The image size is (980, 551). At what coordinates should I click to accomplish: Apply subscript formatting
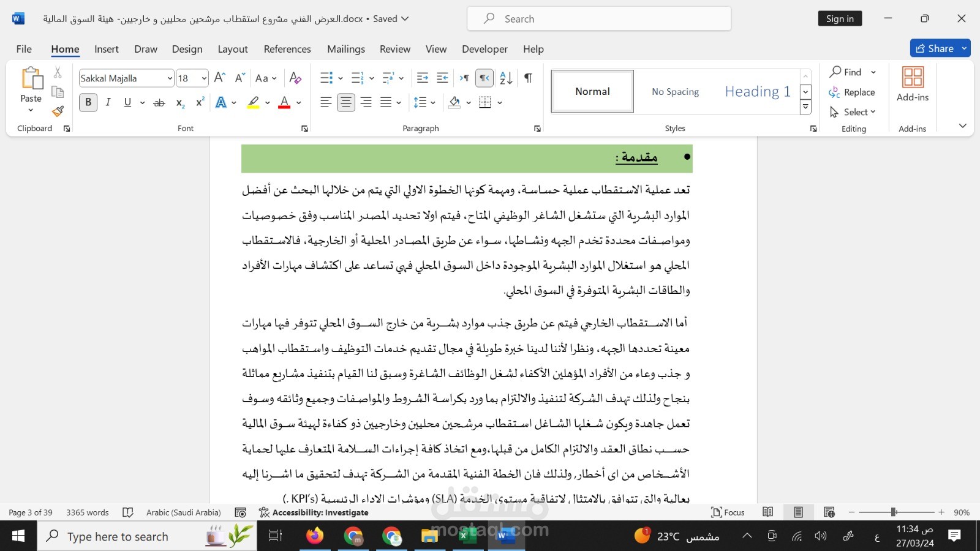tap(179, 103)
